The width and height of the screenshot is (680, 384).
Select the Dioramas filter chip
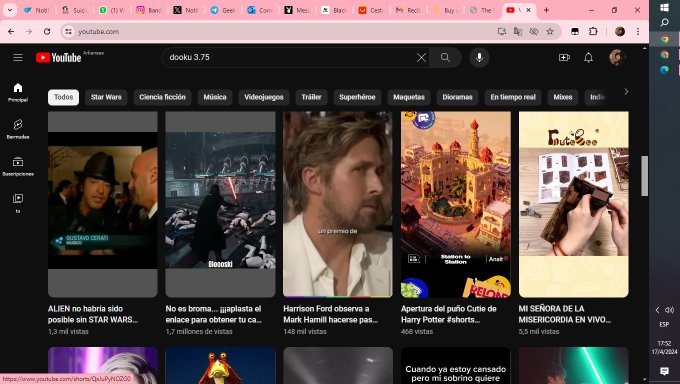click(458, 97)
